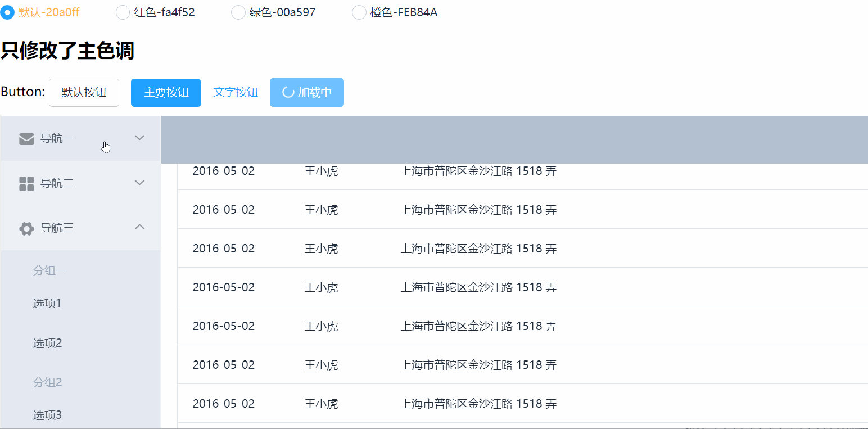The width and height of the screenshot is (868, 429).
Task: Open the 导航二 menu label
Action: pyautogui.click(x=57, y=183)
